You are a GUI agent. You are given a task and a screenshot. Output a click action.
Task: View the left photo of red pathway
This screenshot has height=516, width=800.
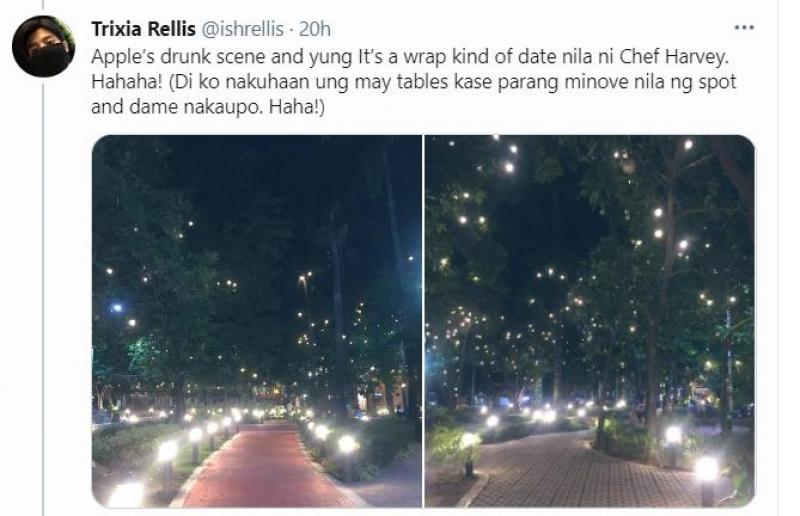(257, 321)
